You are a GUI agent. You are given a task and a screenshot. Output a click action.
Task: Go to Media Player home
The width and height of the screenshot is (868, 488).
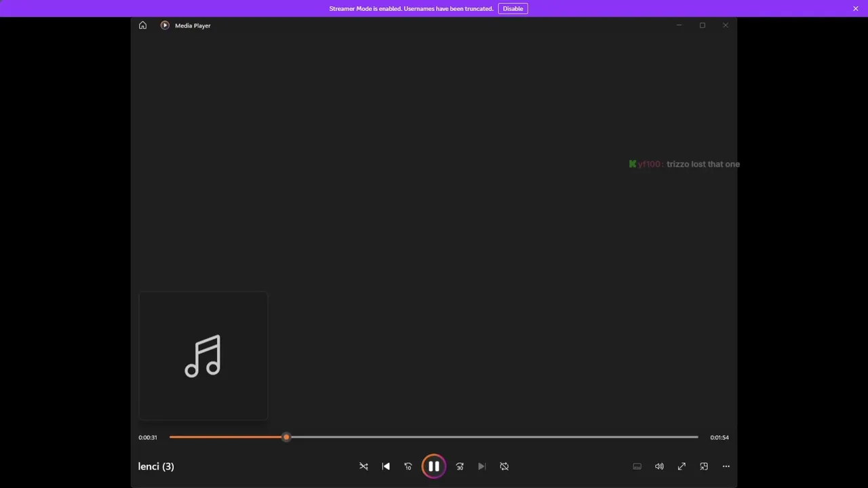click(x=142, y=25)
